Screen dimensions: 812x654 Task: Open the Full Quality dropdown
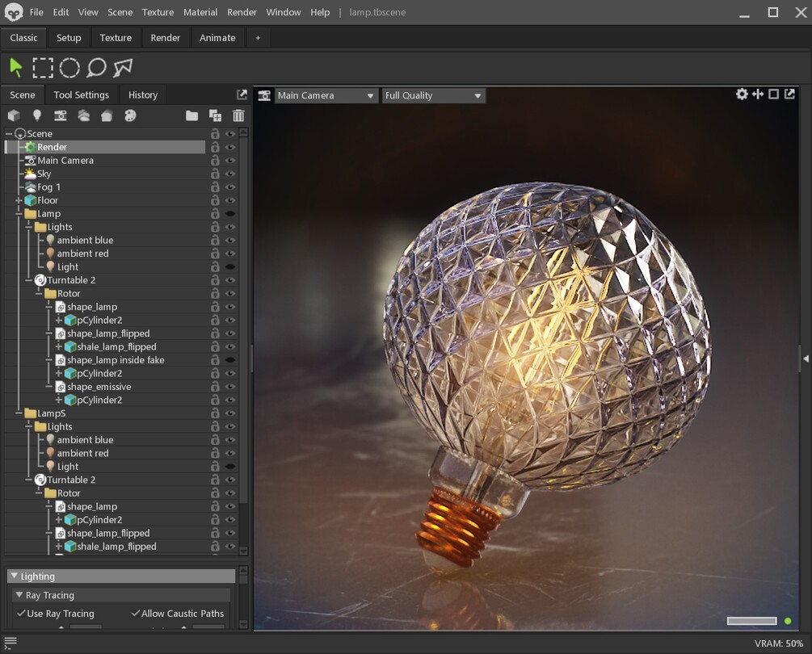[433, 96]
